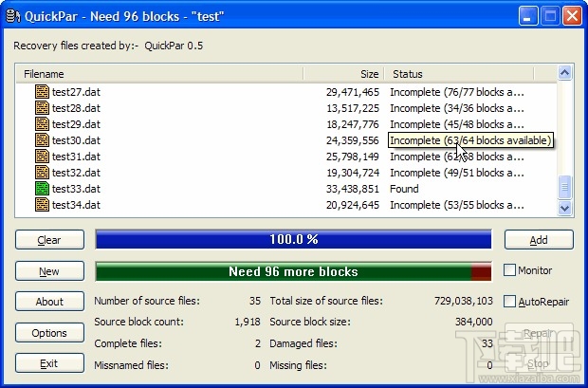Click the size value 20,924,645

pos(353,205)
